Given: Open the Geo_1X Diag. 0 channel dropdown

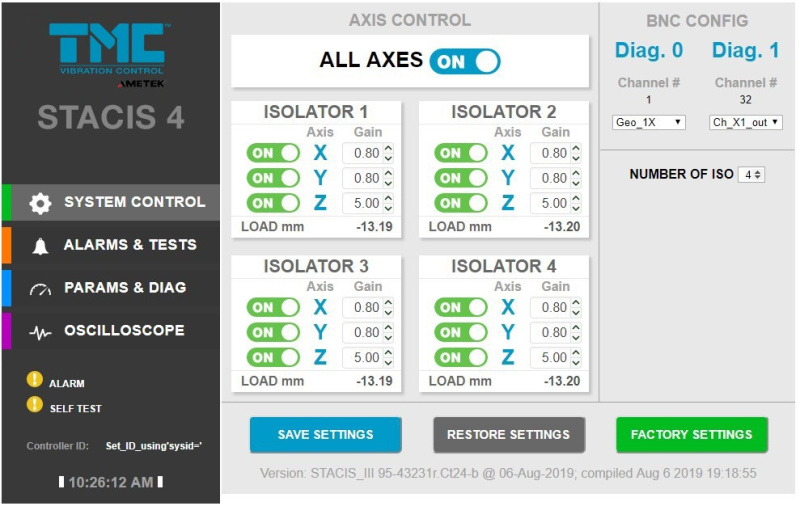Looking at the screenshot, I should tap(648, 122).
